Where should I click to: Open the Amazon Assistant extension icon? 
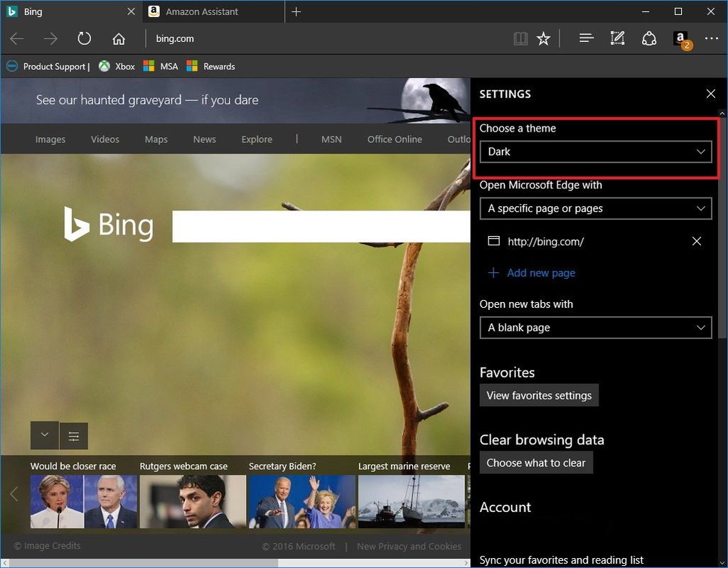click(x=680, y=38)
